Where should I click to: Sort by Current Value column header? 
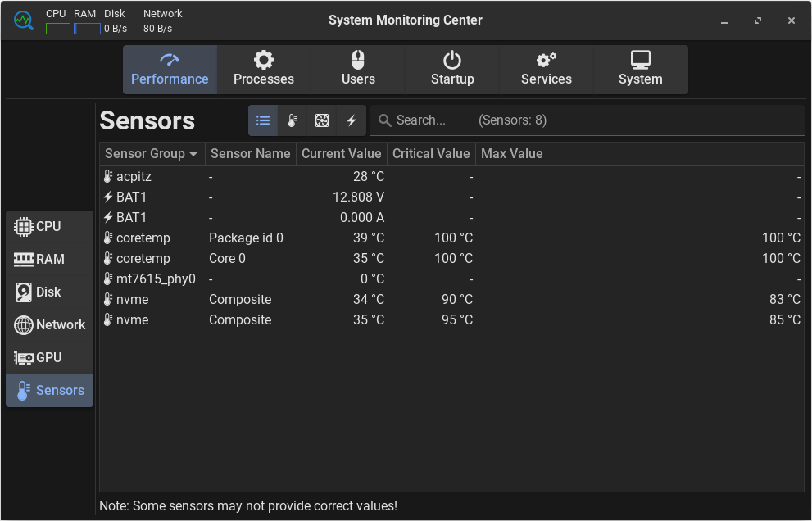pyautogui.click(x=341, y=154)
